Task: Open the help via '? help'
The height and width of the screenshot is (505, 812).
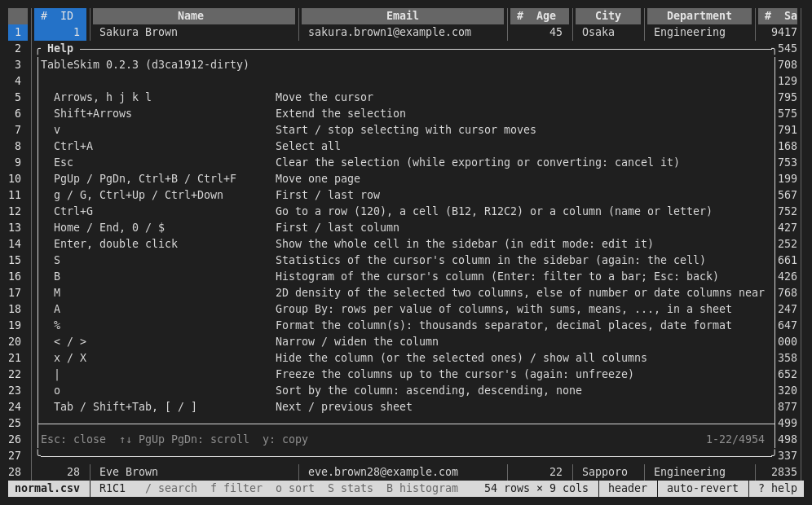Action: click(x=777, y=488)
